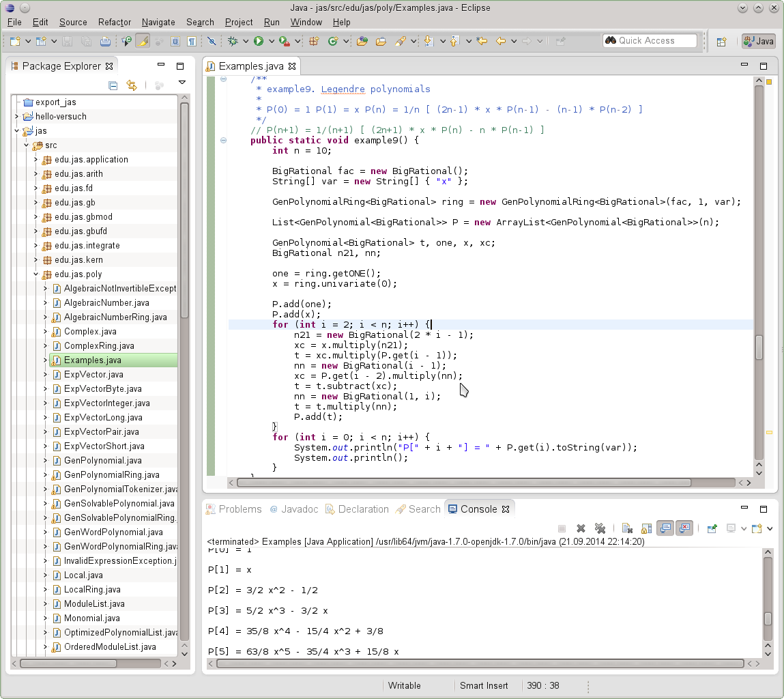The width and height of the screenshot is (784, 699).
Task: Click inside the Quick Access field
Action: (x=650, y=40)
